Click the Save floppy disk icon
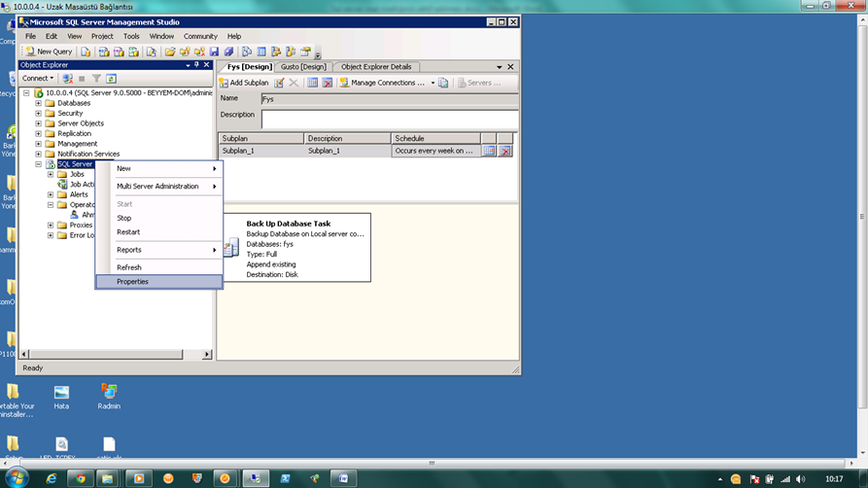This screenshot has width=868, height=488. click(214, 52)
